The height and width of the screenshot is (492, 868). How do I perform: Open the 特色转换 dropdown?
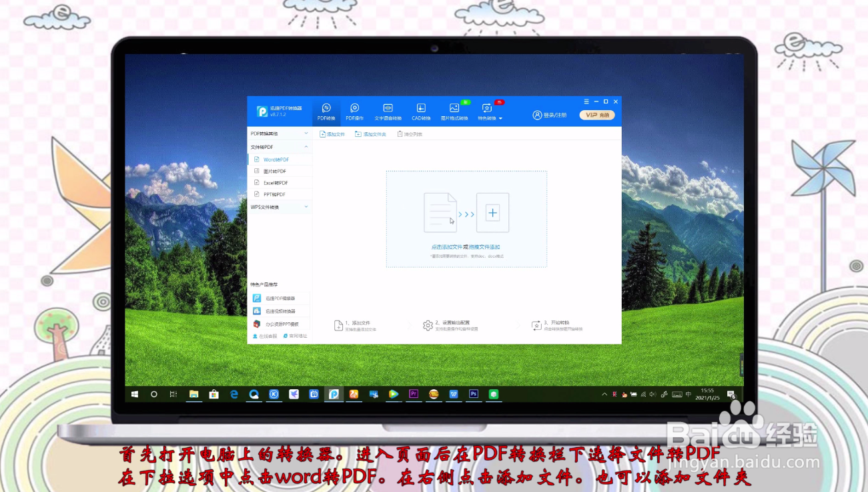(x=490, y=111)
